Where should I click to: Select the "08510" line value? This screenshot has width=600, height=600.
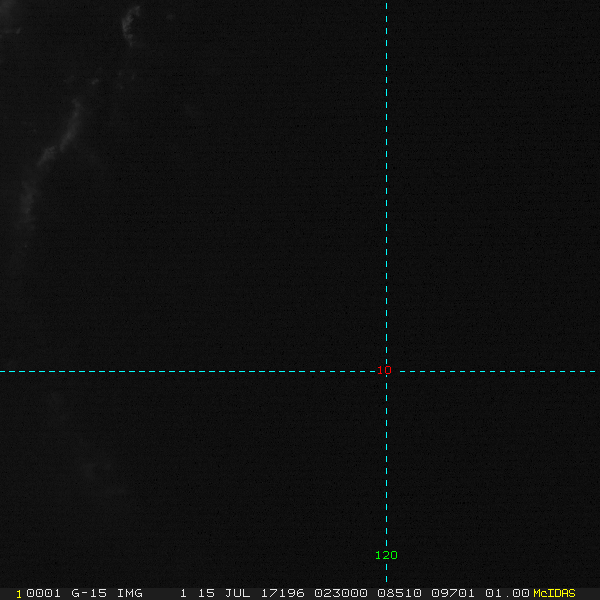click(x=399, y=593)
